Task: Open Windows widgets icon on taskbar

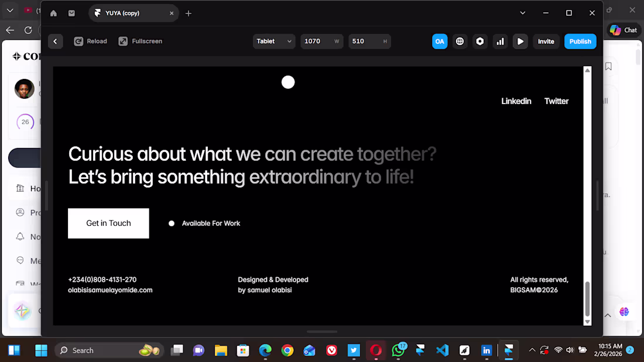Action: 15,350
